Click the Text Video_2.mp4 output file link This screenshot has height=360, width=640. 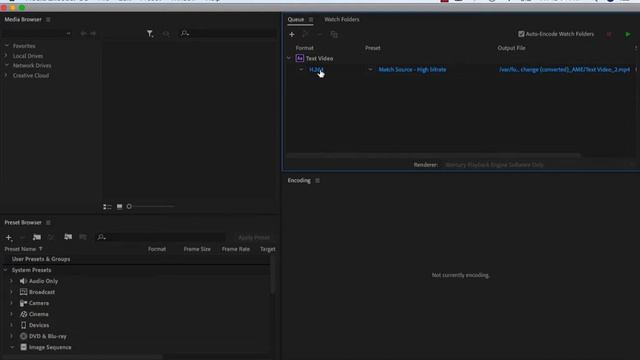pos(564,70)
